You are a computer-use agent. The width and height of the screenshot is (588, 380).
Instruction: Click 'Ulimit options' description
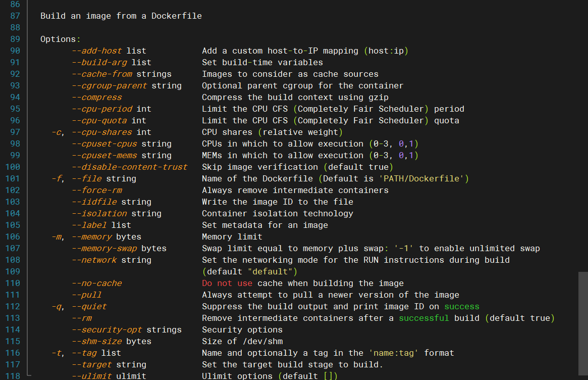coord(237,376)
